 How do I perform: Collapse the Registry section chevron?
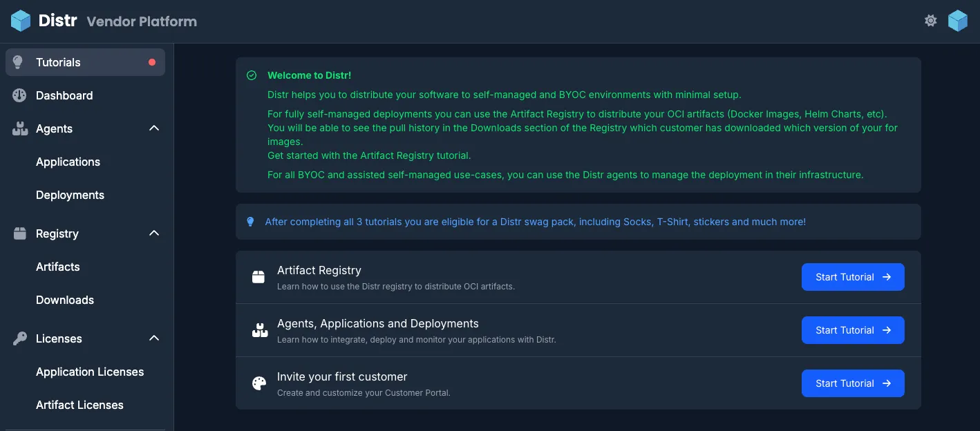[153, 233]
